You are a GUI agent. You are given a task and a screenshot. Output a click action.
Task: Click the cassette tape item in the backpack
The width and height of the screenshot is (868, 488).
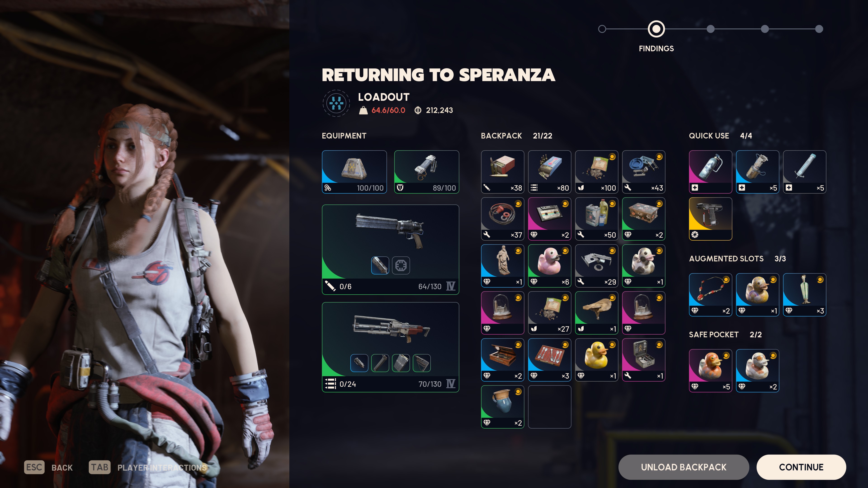(549, 218)
